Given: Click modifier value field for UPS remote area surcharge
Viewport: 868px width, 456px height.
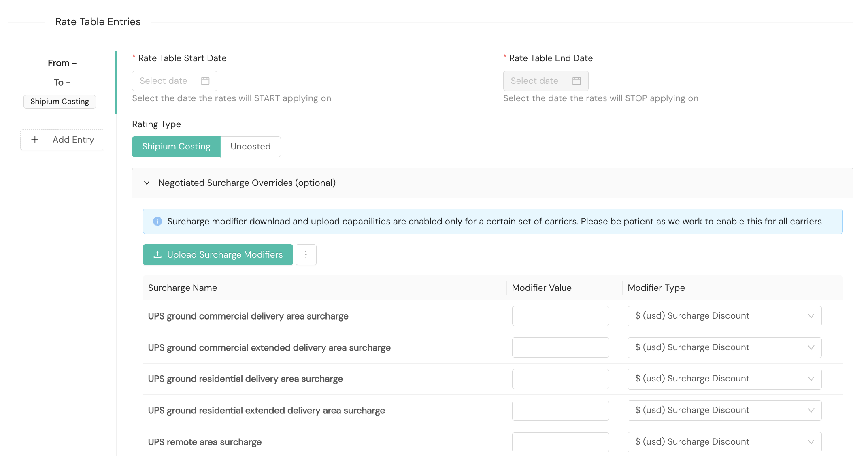Looking at the screenshot, I should coord(560,442).
